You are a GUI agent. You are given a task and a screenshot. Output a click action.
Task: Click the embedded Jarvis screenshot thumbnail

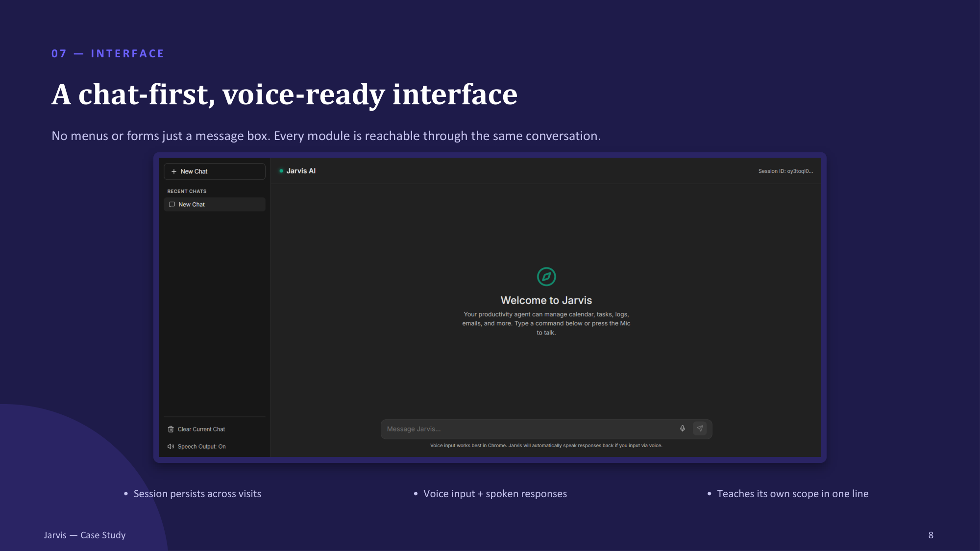(490, 308)
